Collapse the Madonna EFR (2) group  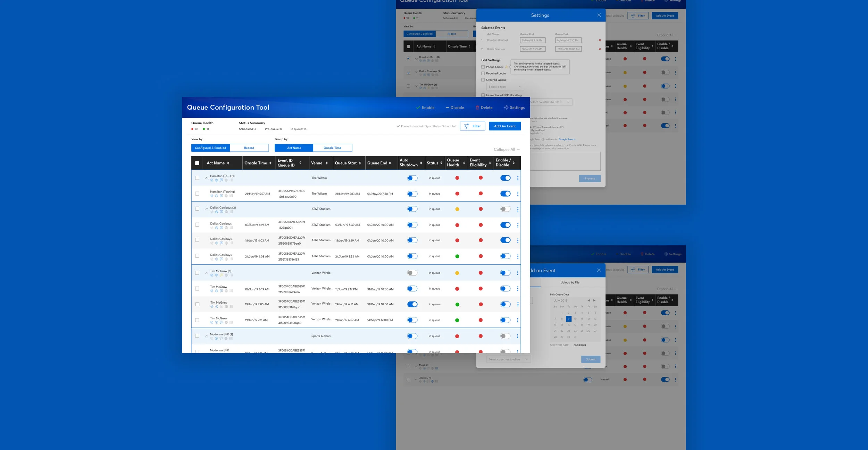point(207,336)
